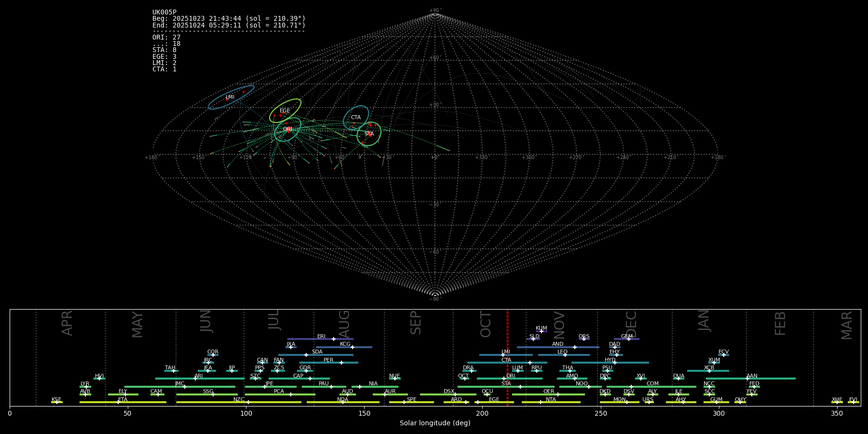Select the 'Beg: 20251023 21:43:44' line
This screenshot has height=434, width=868.
point(229,19)
